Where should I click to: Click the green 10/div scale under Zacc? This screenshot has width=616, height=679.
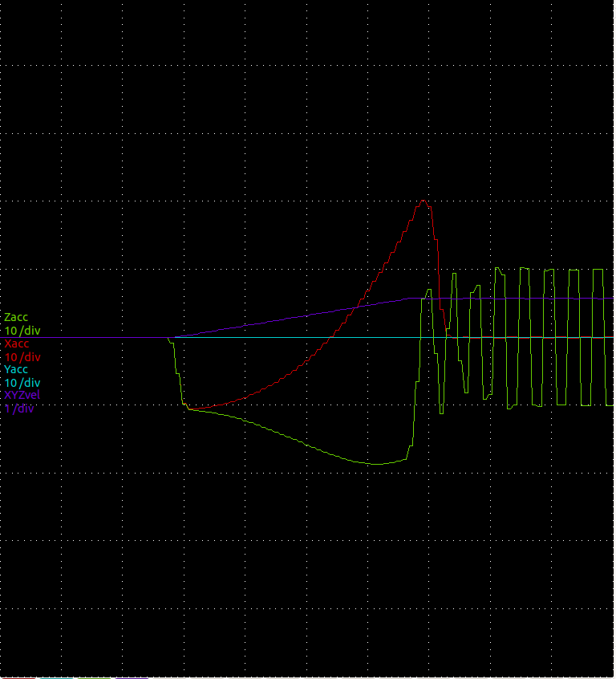[x=22, y=331]
